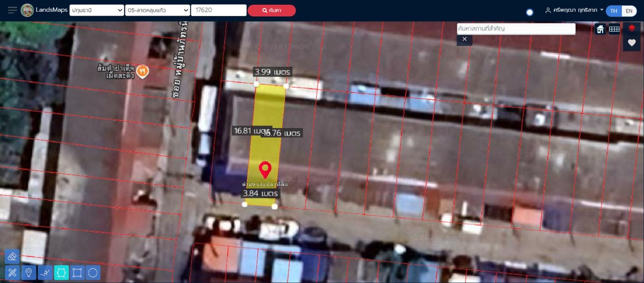
Task: Toggle the round white switch in header
Action: [x=529, y=12]
